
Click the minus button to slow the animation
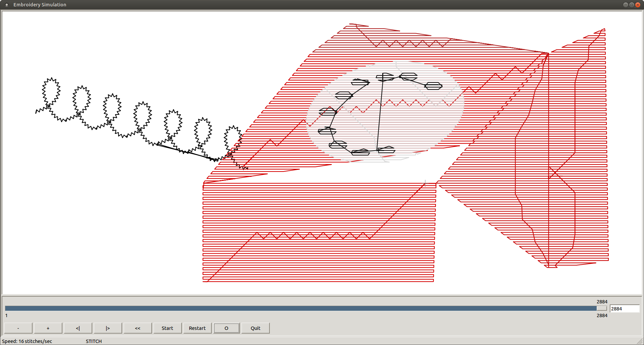pyautogui.click(x=18, y=328)
